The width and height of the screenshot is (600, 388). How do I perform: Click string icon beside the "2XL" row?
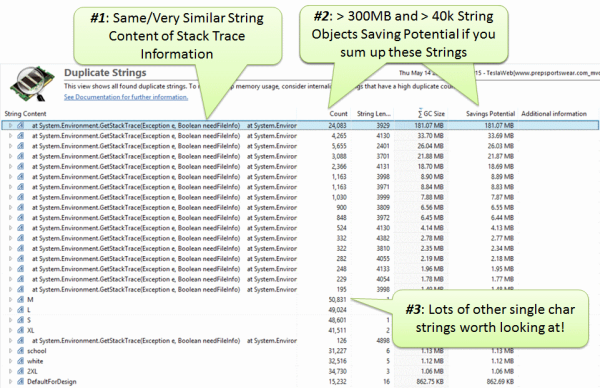click(21, 371)
